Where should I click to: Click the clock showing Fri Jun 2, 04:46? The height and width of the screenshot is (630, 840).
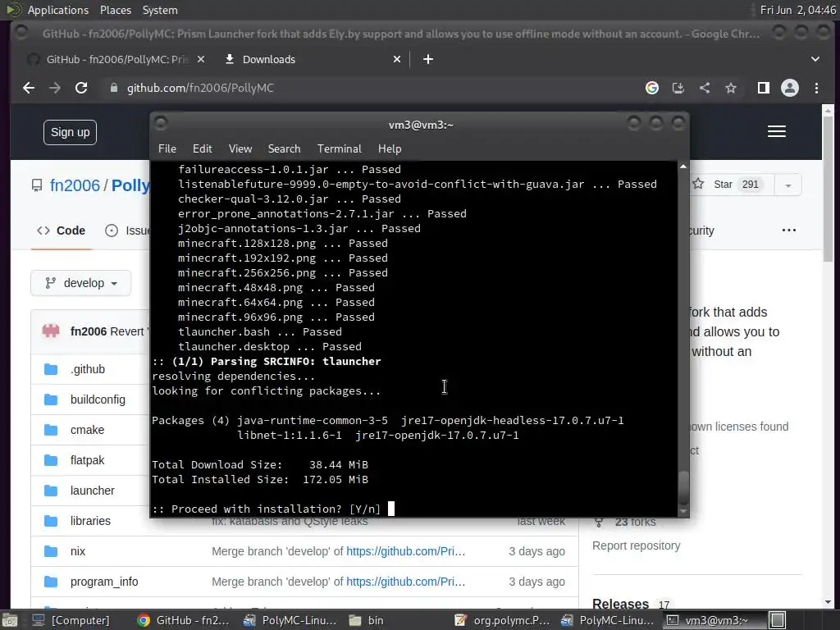coord(797,10)
